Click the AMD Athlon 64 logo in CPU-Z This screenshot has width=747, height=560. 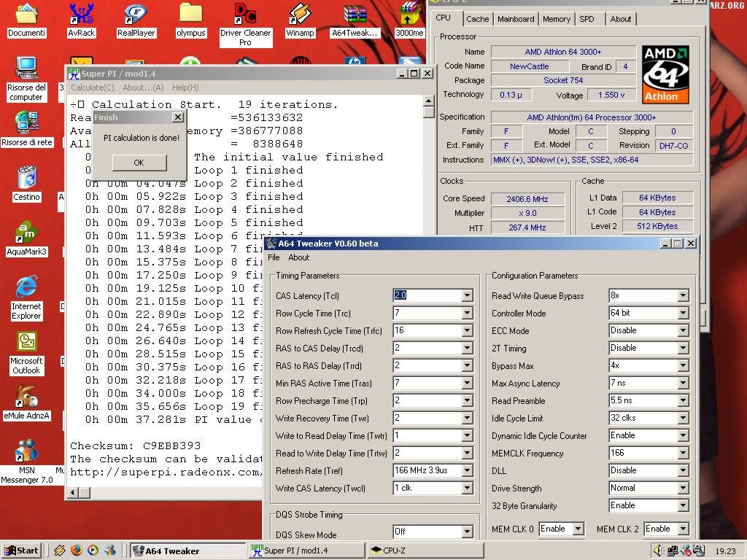pyautogui.click(x=665, y=74)
